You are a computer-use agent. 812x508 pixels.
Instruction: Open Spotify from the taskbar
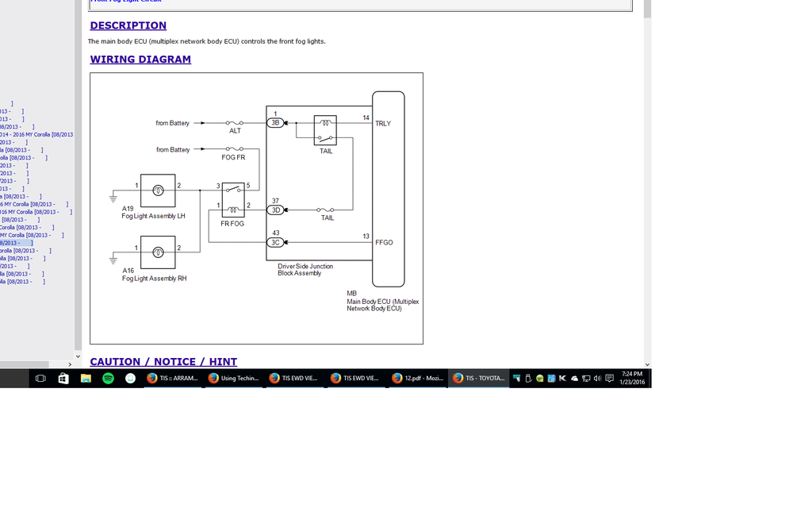click(x=108, y=379)
